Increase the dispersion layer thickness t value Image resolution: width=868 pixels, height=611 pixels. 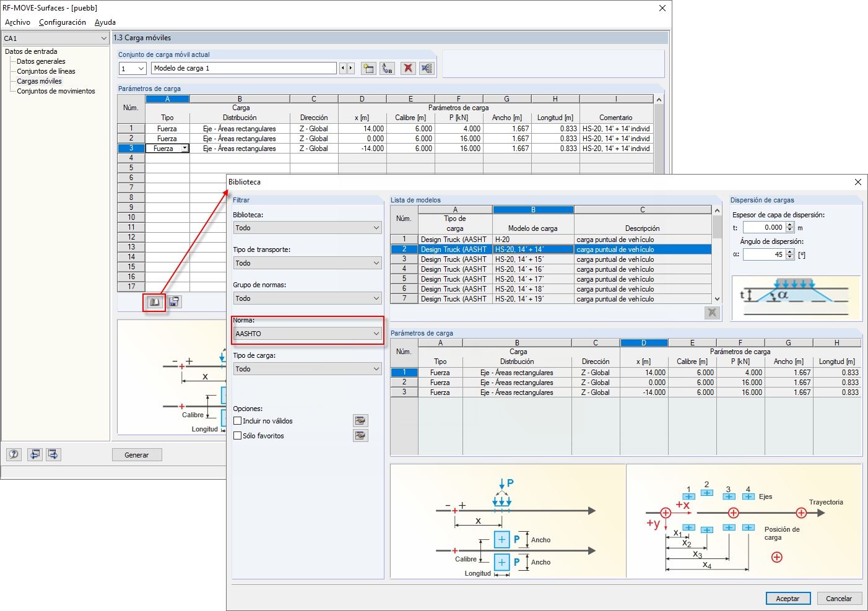tap(789, 225)
